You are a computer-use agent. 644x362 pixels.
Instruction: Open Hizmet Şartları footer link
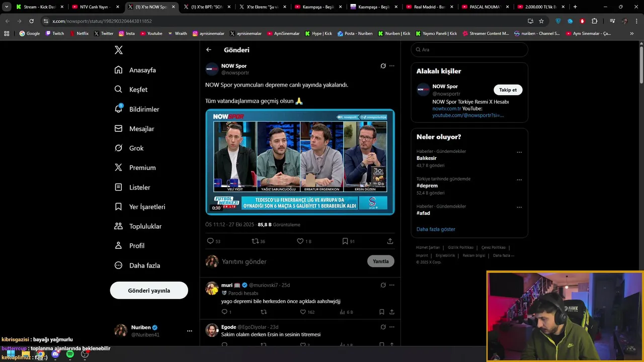pos(428,247)
